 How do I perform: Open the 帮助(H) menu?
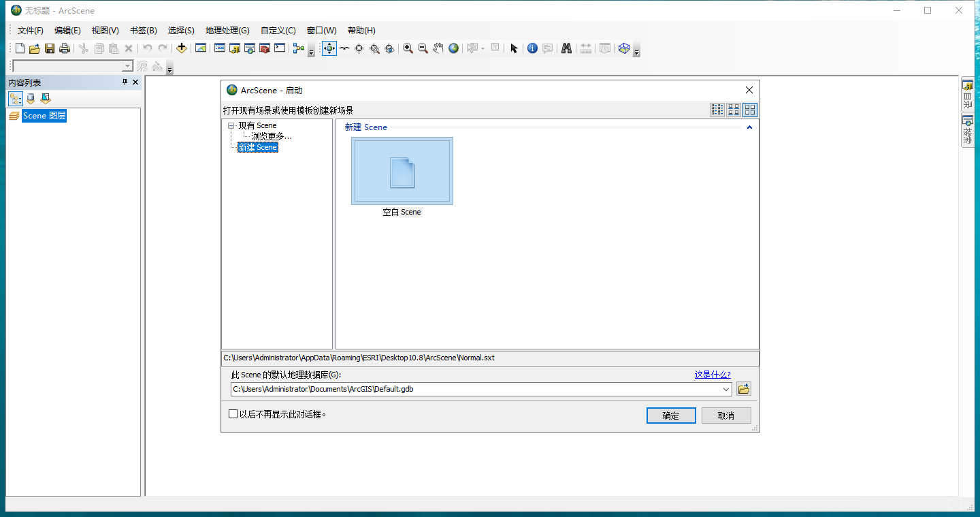pos(361,31)
